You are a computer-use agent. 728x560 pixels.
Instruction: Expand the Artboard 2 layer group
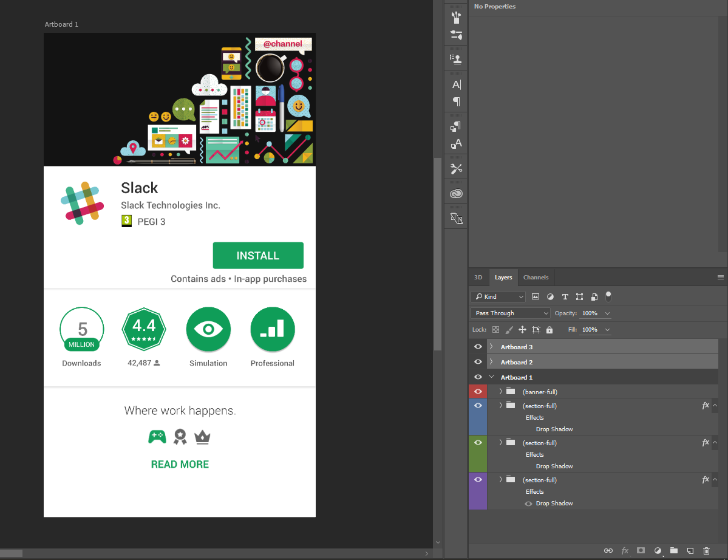(x=491, y=362)
